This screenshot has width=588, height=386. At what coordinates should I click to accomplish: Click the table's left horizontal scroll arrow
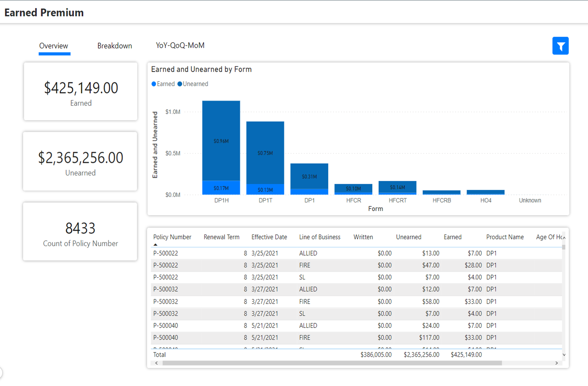(x=157, y=363)
